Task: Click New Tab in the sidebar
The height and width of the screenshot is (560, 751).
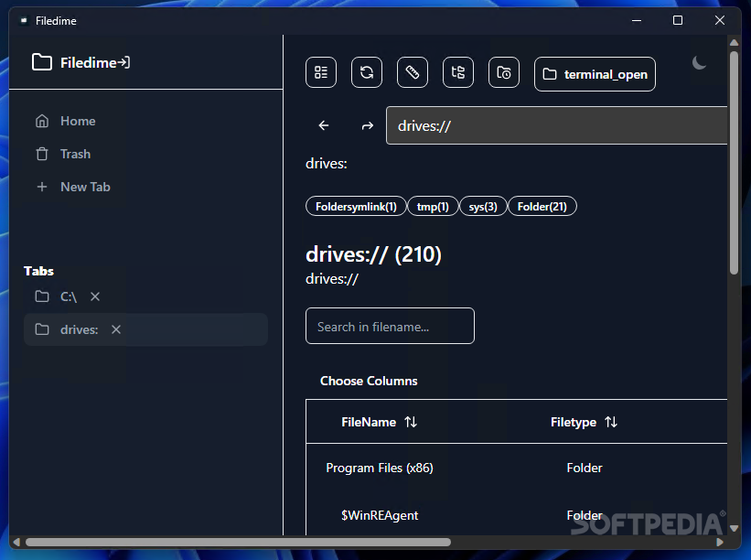Action: point(85,187)
